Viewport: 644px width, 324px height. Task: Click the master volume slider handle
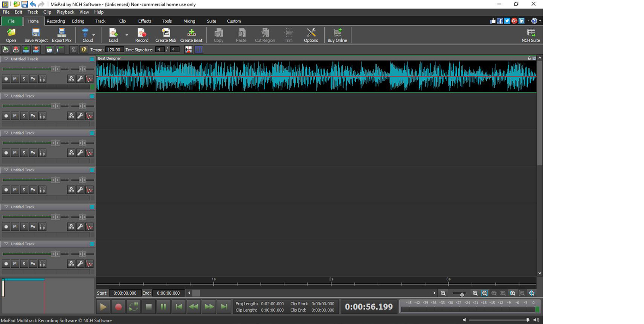coord(528,320)
